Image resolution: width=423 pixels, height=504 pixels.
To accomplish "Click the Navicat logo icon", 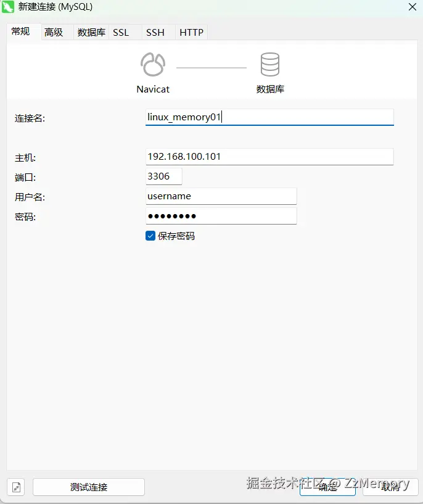I will pos(153,64).
